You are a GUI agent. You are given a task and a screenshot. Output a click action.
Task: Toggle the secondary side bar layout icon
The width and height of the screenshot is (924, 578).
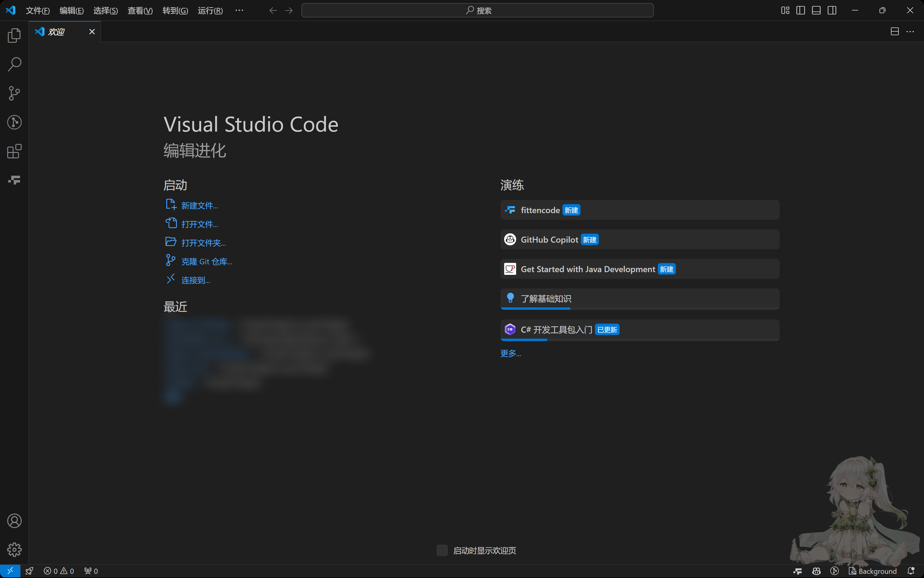pos(832,10)
